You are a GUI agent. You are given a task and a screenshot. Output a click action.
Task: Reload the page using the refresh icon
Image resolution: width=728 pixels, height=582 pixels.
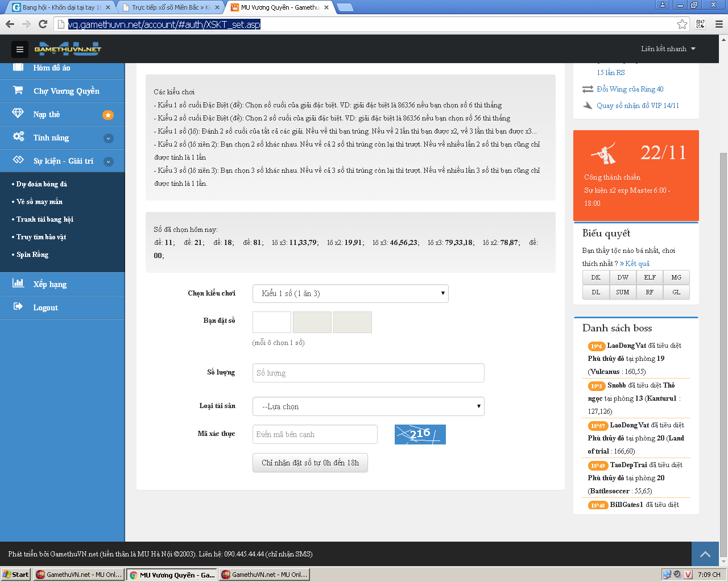coord(43,24)
